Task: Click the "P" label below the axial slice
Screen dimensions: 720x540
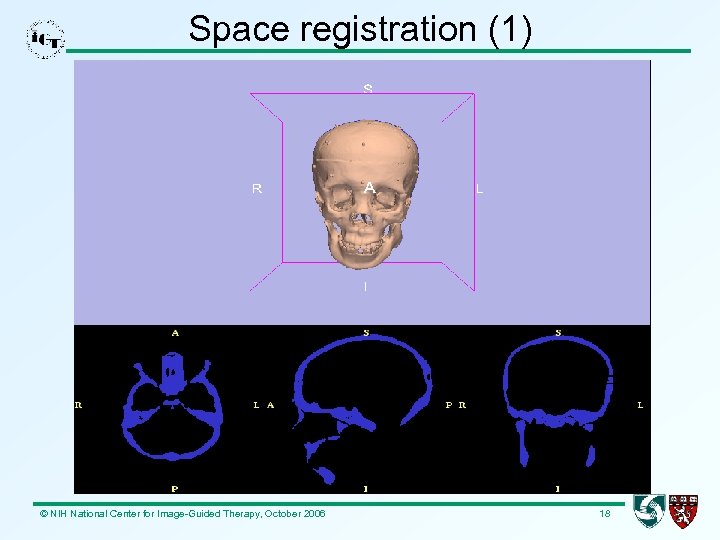Action: pos(174,489)
